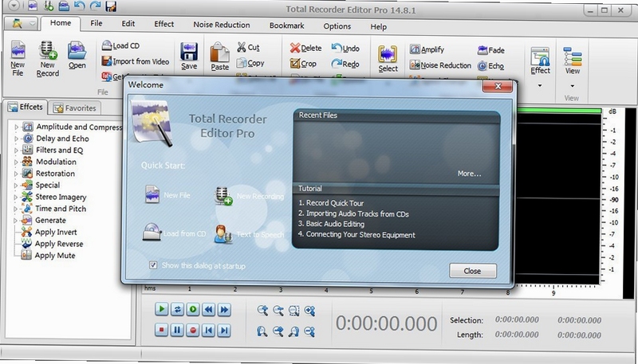The width and height of the screenshot is (638, 364).
Task: Open the Help tab
Action: tap(378, 27)
